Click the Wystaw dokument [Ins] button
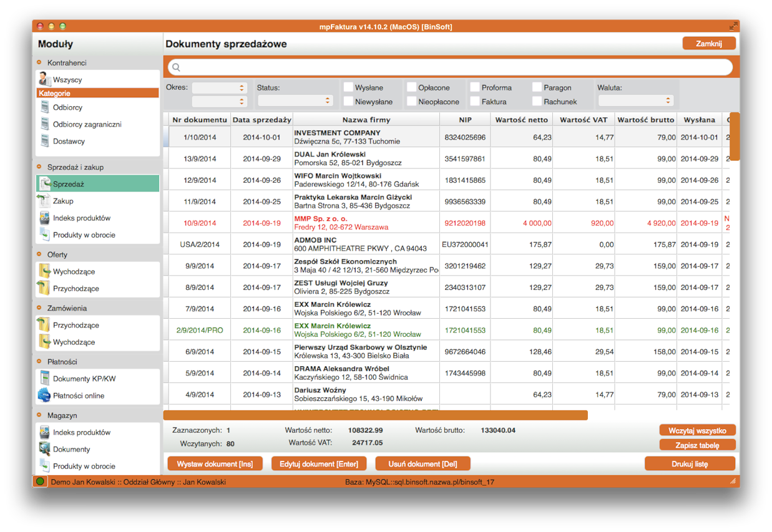The width and height of the screenshot is (772, 532). pyautogui.click(x=215, y=464)
